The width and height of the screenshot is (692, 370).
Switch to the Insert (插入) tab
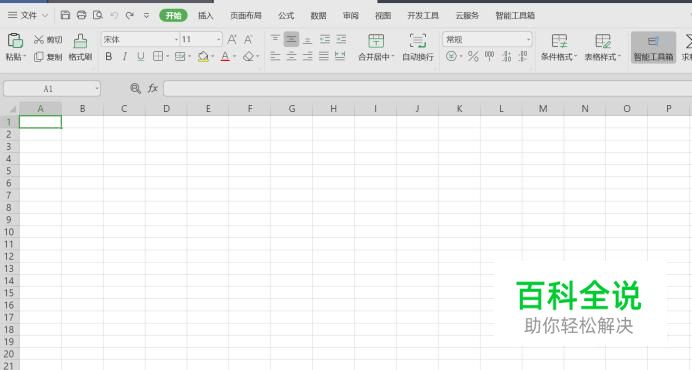point(206,15)
